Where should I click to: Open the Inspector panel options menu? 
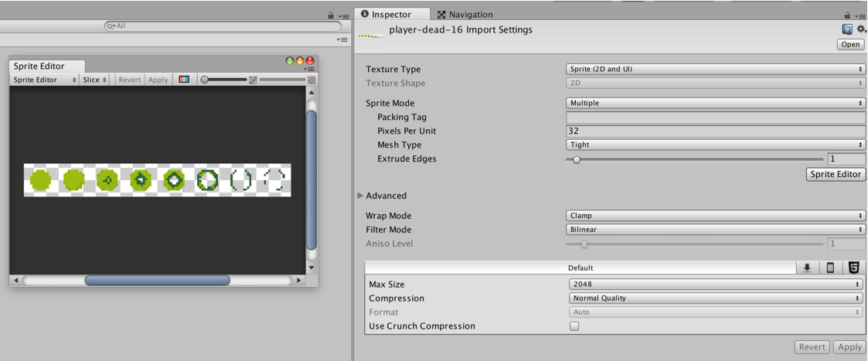pyautogui.click(x=859, y=16)
